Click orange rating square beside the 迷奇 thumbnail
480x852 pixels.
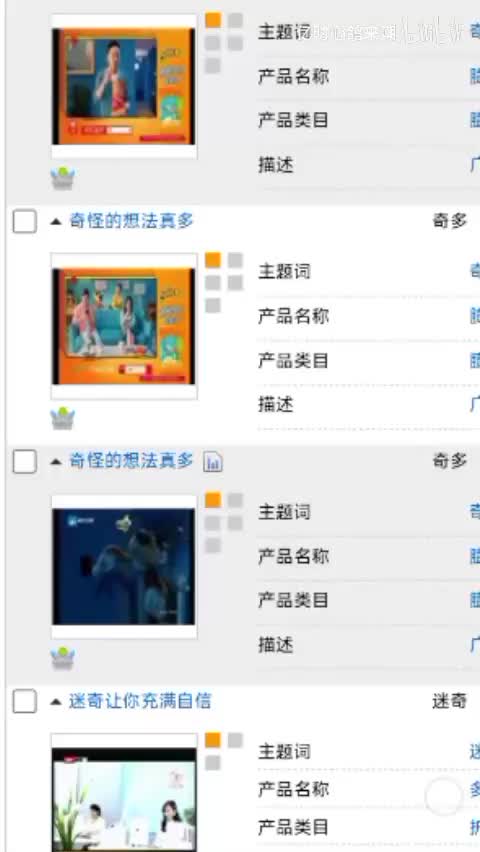(213, 740)
